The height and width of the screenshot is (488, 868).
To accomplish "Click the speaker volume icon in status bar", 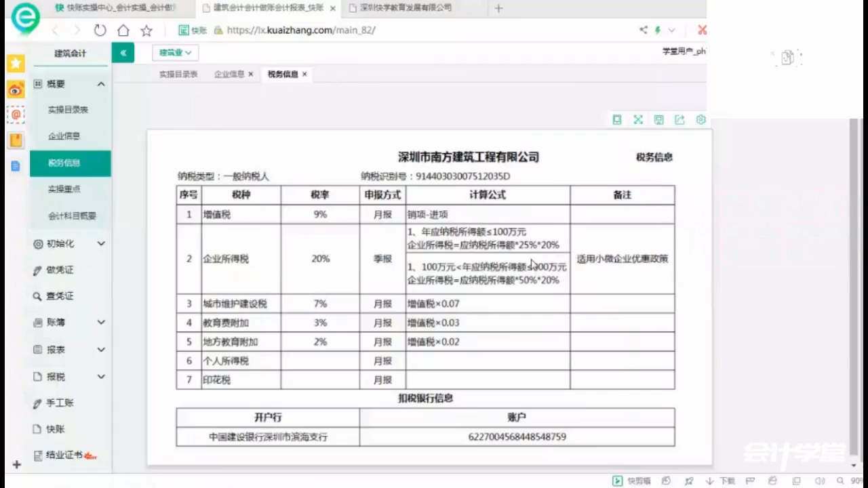I will [x=819, y=481].
